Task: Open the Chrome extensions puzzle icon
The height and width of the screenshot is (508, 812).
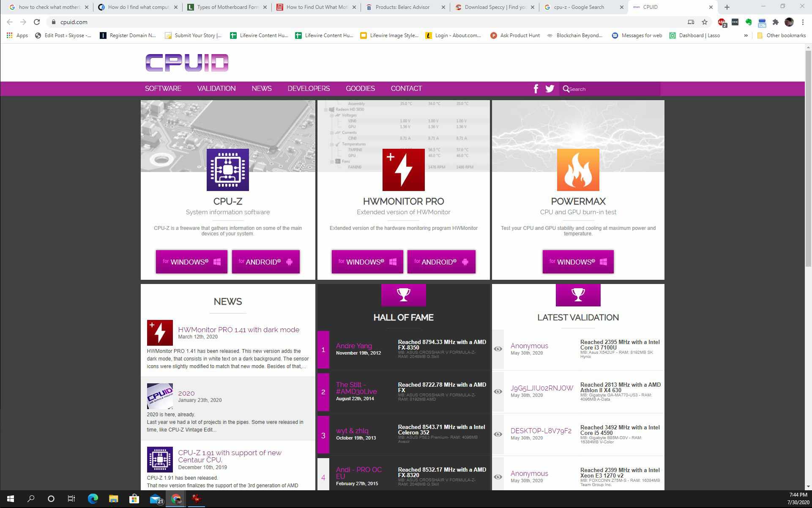Action: 775,22
